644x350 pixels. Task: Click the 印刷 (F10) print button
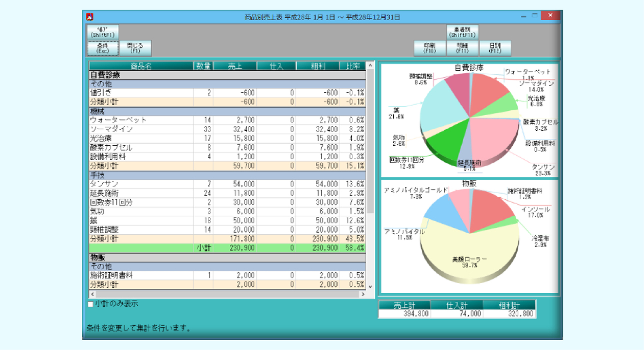429,48
